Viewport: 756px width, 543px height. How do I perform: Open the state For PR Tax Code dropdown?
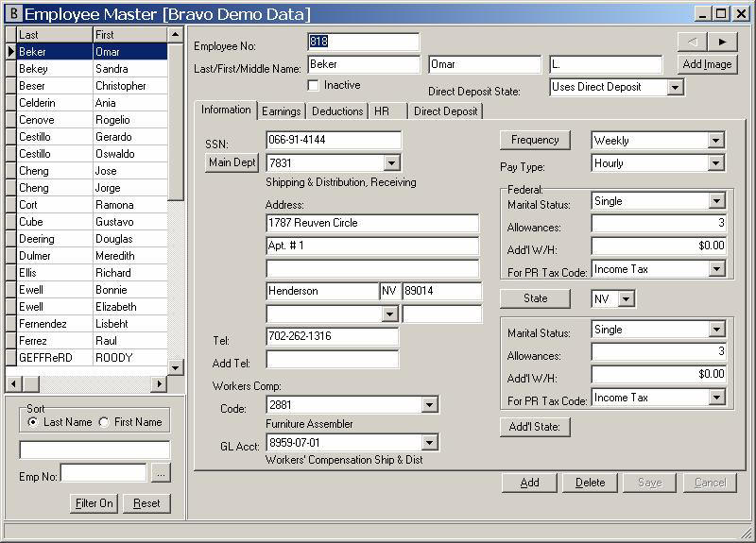point(716,398)
